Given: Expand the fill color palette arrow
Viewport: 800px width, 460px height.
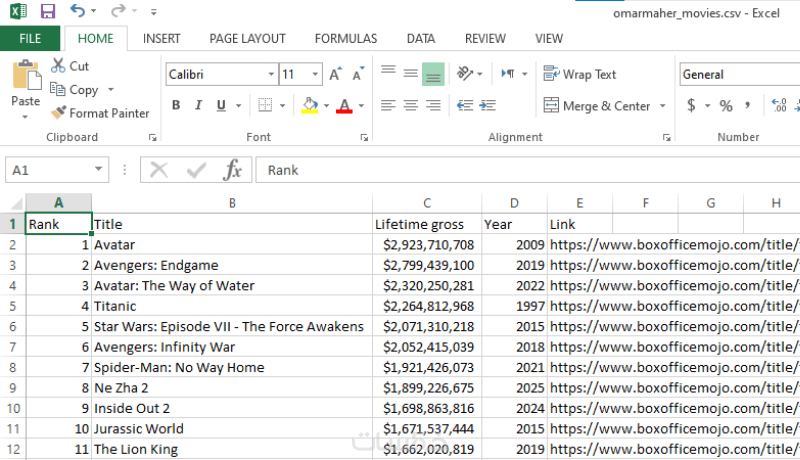Looking at the screenshot, I should click(x=327, y=106).
